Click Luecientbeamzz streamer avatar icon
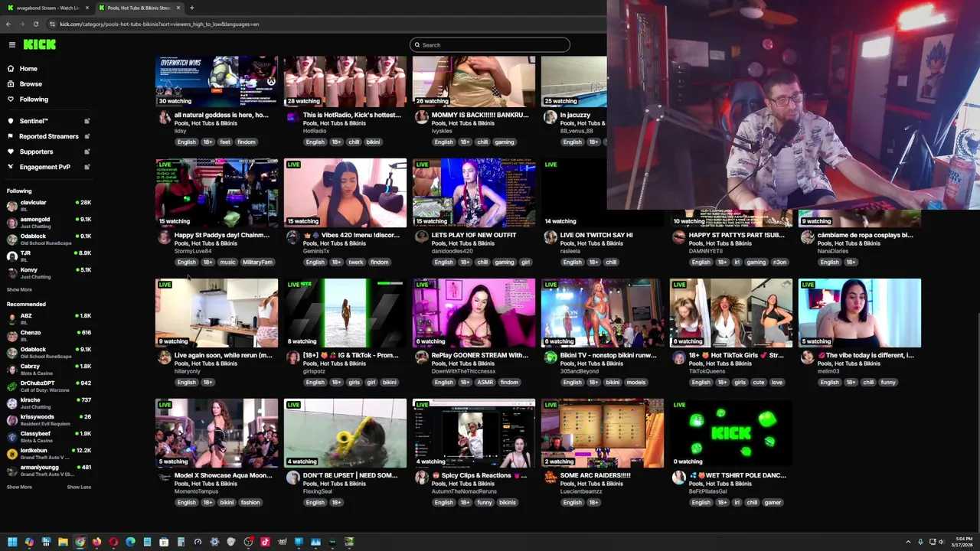 click(x=550, y=478)
